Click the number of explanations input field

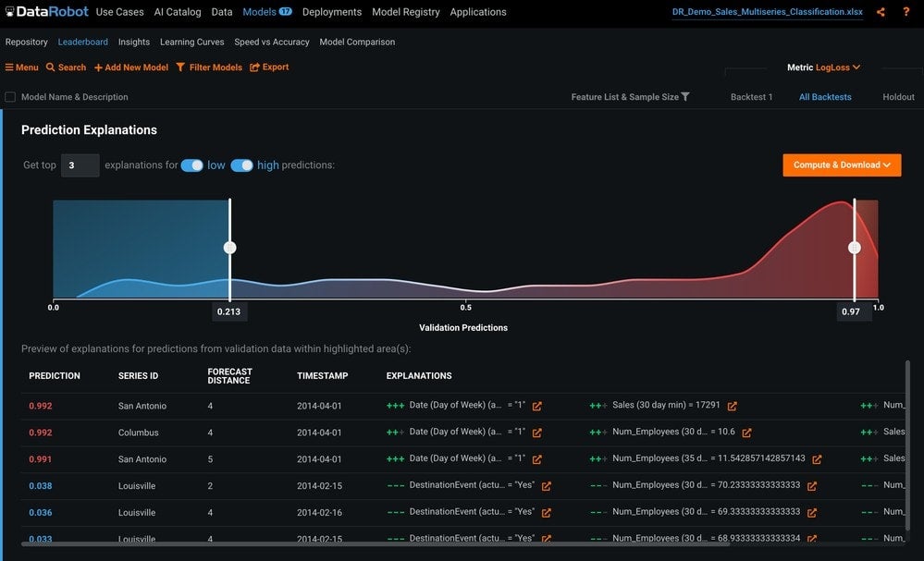point(80,165)
